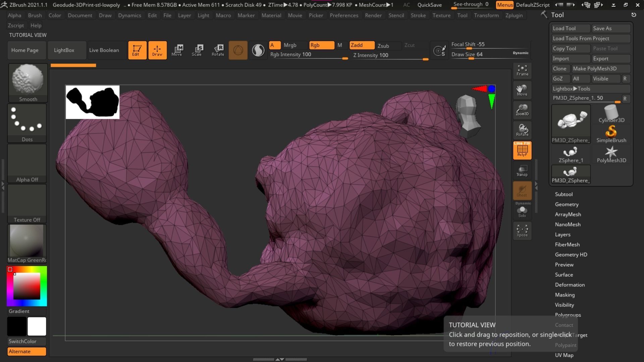This screenshot has height=362, width=644.
Task: Expand the Layers section
Action: tap(562, 234)
